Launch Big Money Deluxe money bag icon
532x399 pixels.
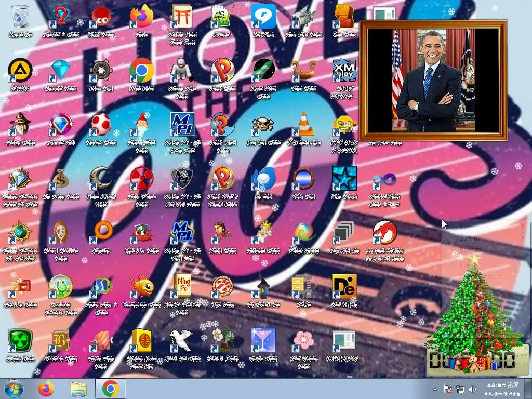[61, 179]
